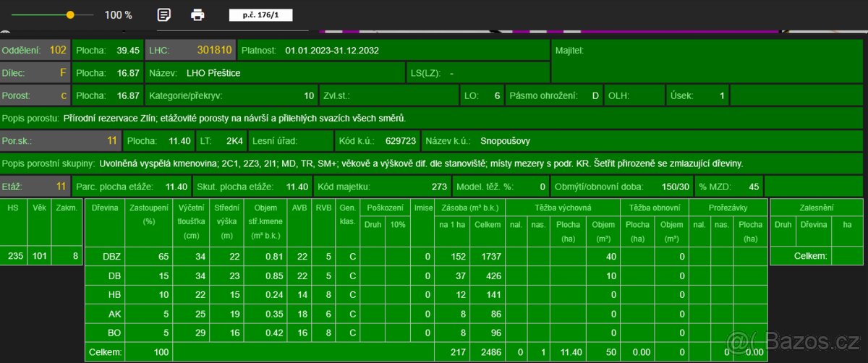
Task: Select the Oddělení 102 field
Action: click(35, 51)
